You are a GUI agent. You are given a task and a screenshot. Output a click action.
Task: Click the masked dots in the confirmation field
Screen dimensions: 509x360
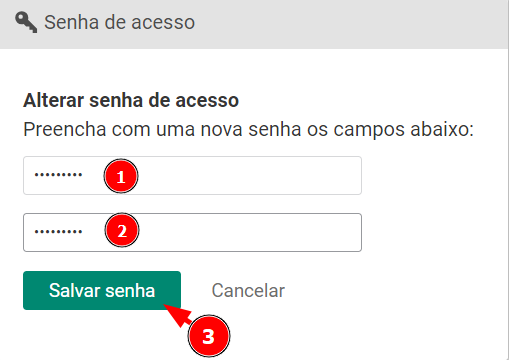tap(58, 232)
